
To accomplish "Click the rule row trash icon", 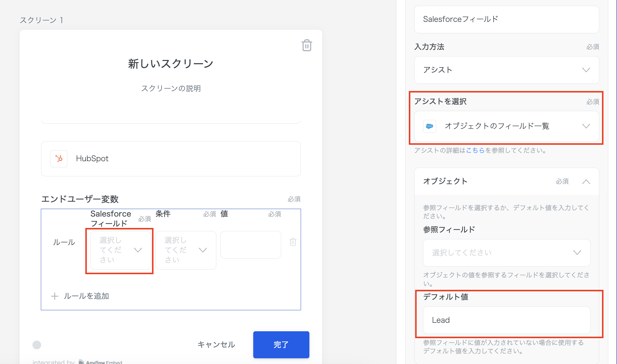I will (x=293, y=242).
